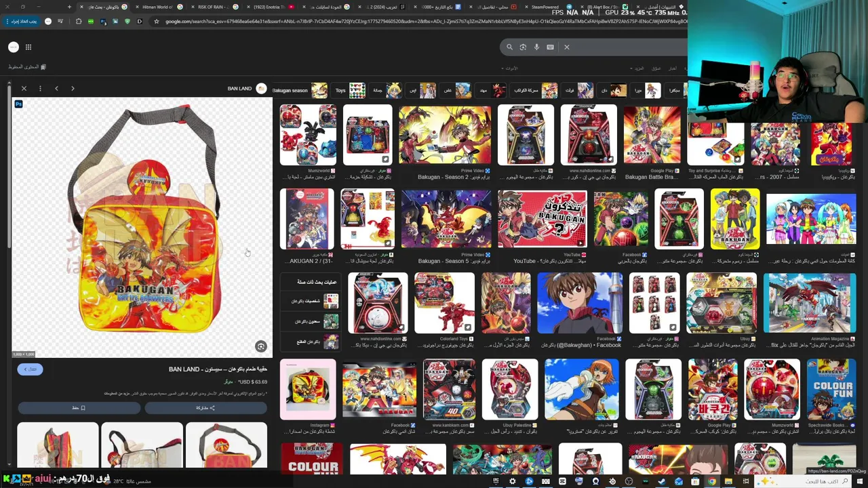Go to the previous image in preview
The image size is (868, 488).
point(56,88)
